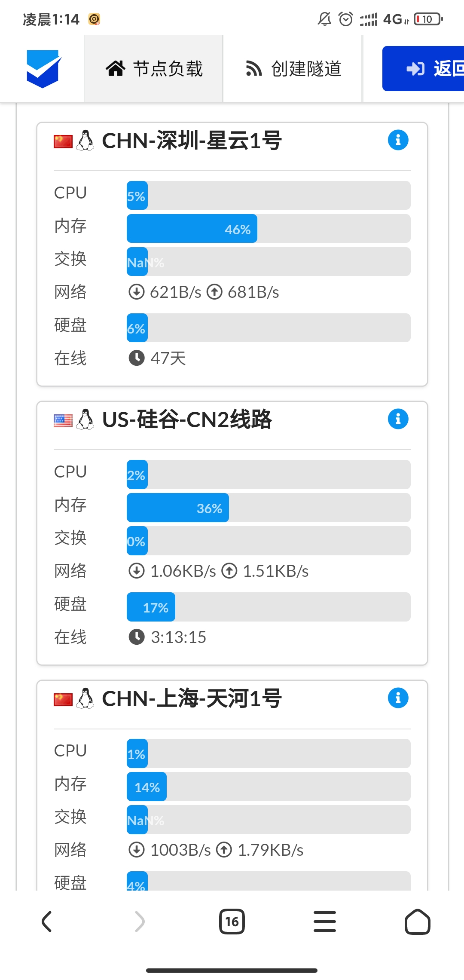Viewport: 464px width, 980px height.
Task: Click the clock icon next to 47天 uptime
Action: point(137,358)
